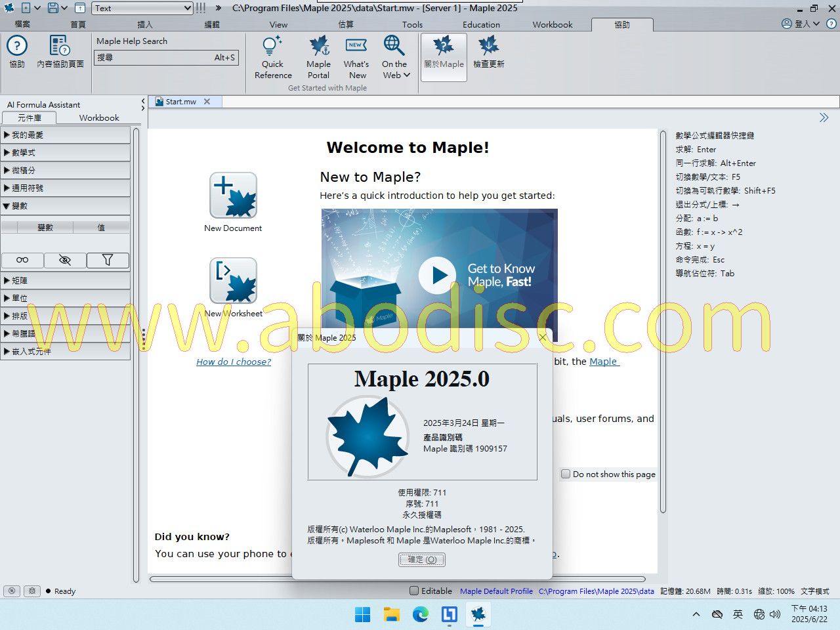
Task: Click the save icon in quick toolbar
Action: coord(53,8)
